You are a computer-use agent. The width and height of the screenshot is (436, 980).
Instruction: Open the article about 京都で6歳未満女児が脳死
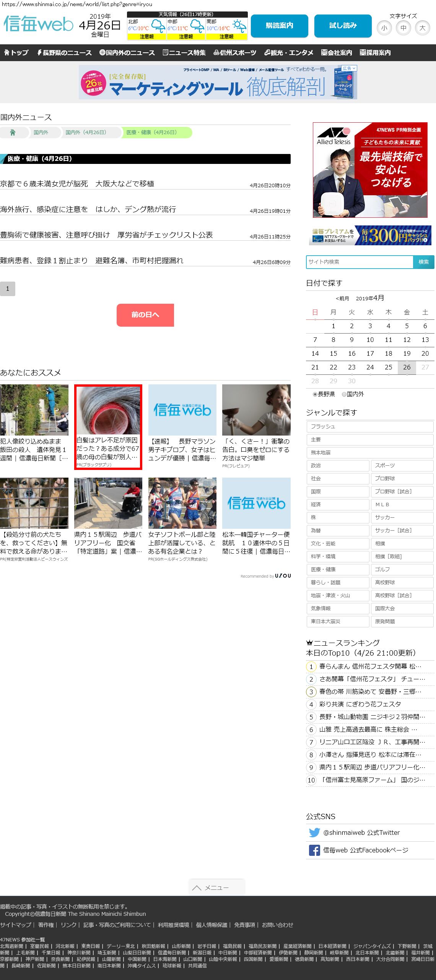point(77,184)
